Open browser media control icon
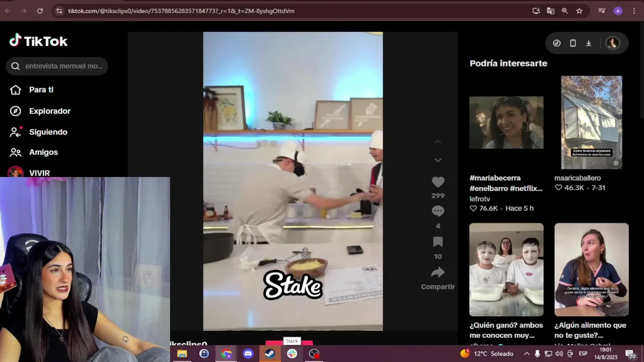This screenshot has height=362, width=644. [x=602, y=11]
